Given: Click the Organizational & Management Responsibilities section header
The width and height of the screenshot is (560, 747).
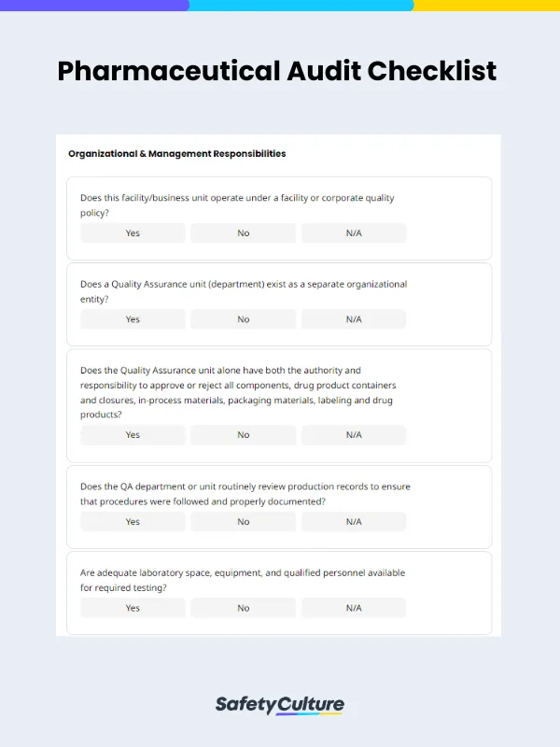Looking at the screenshot, I should click(177, 153).
